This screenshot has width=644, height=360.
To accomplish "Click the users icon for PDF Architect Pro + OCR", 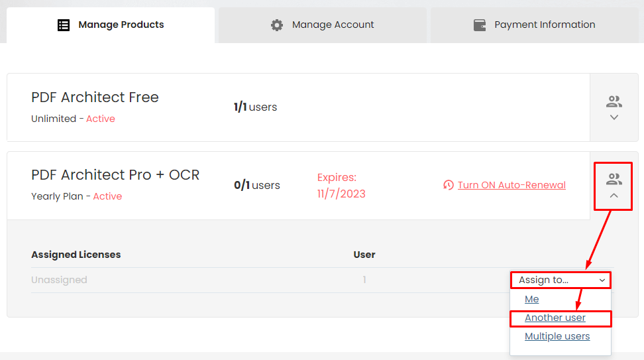I will pyautogui.click(x=614, y=179).
